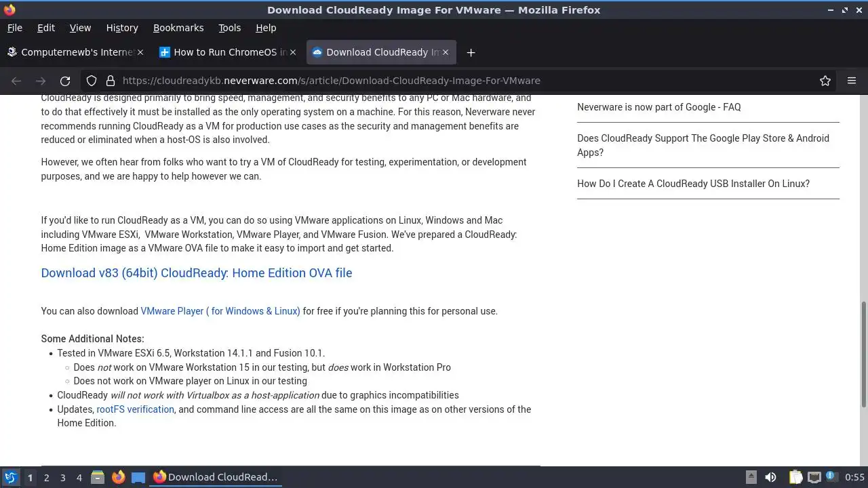Click the show desktop taskbar icon

click(138, 477)
